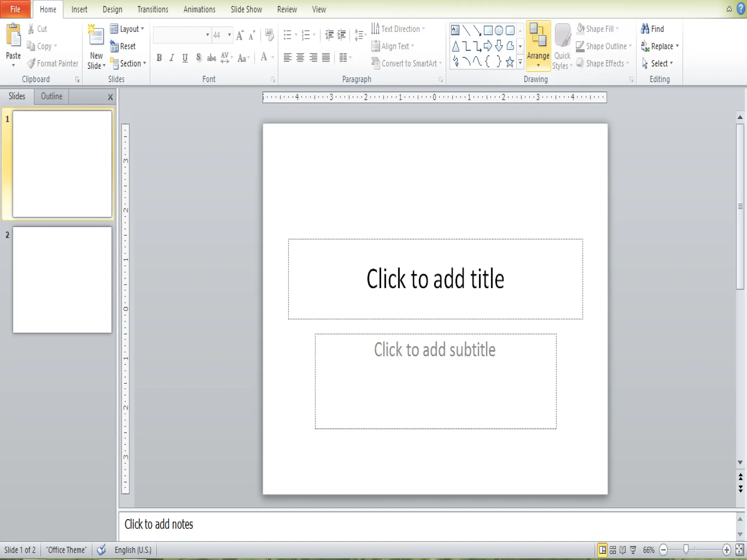Click the New Slide icon
Image resolution: width=747 pixels, height=560 pixels.
click(96, 36)
